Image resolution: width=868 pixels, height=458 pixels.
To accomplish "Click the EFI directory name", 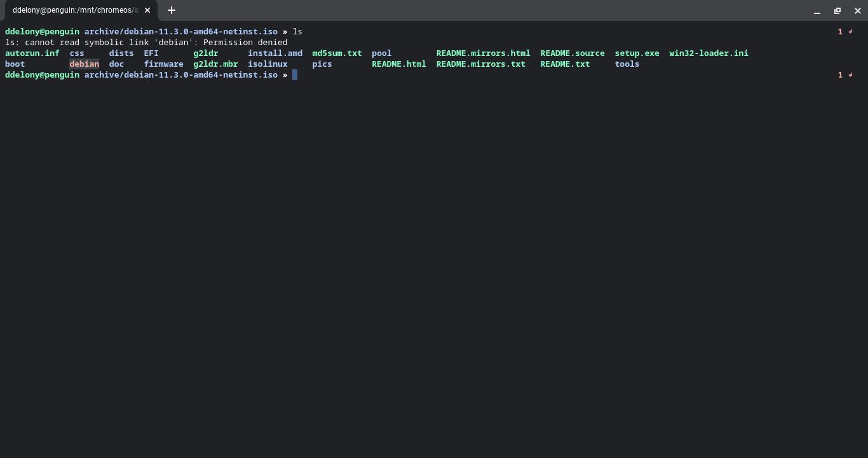I will pyautogui.click(x=151, y=53).
